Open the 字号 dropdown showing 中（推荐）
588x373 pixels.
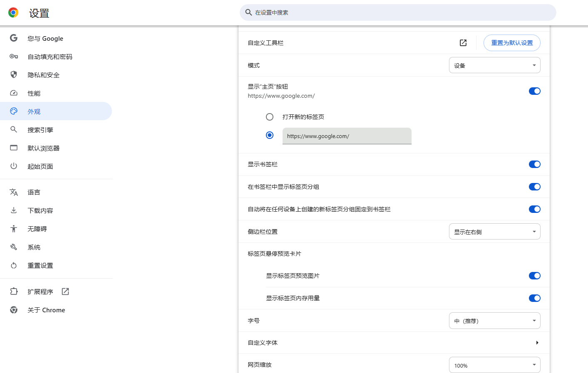[494, 321]
